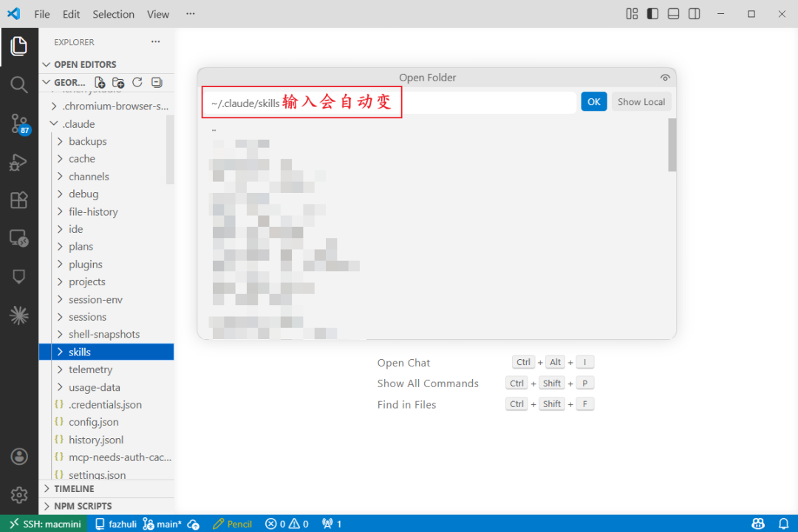Image resolution: width=798 pixels, height=532 pixels.
Task: Expand the cache folder
Action: 106,159
